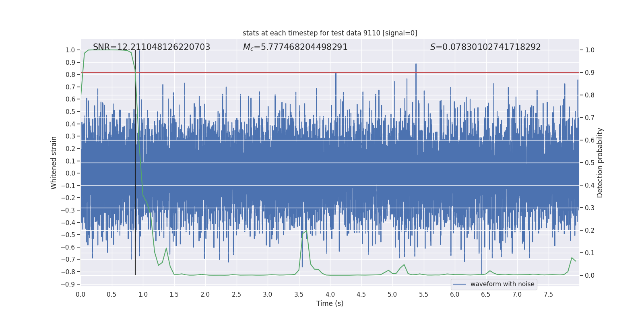This screenshot has height=322, width=644.
Task: Select the "S=0.07830102741718292" annotation
Action: pos(485,47)
